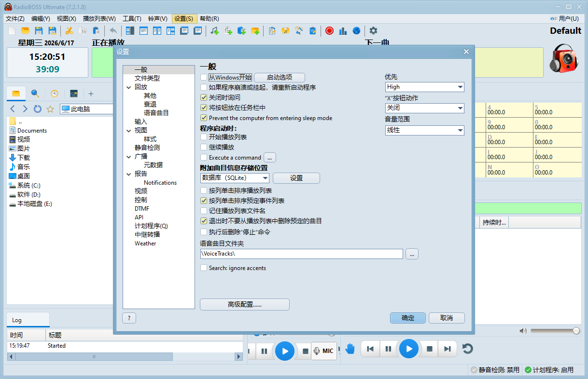Click the cut scissors icon in toolbar
Viewport: 588px width, 379px height.
[x=69, y=31]
